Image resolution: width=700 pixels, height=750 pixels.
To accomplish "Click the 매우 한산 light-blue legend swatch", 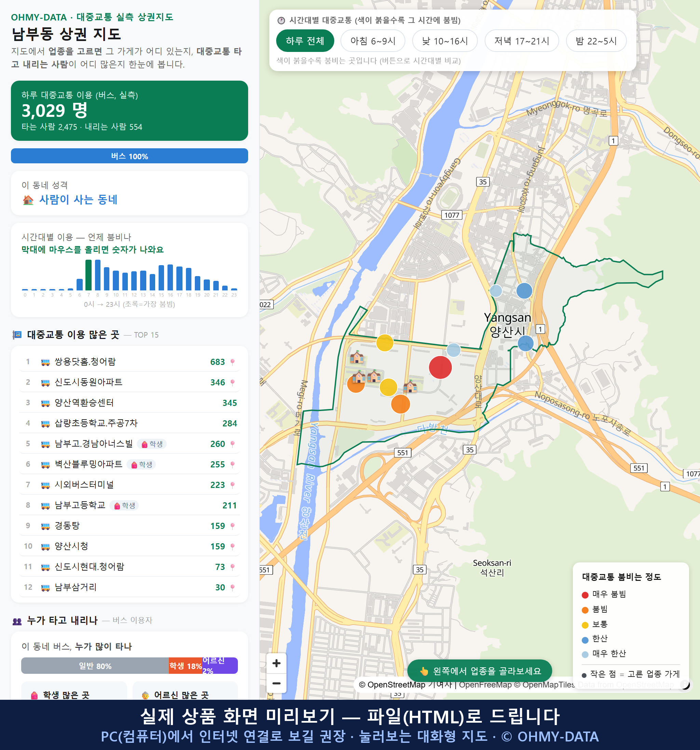I will coord(585,655).
